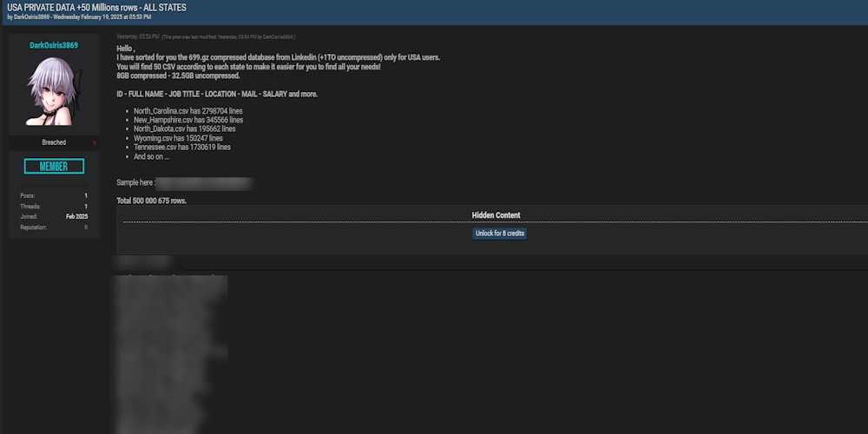This screenshot has height=434, width=868.
Task: Open DarkOsiris3869's avatar image
Action: pos(54,91)
